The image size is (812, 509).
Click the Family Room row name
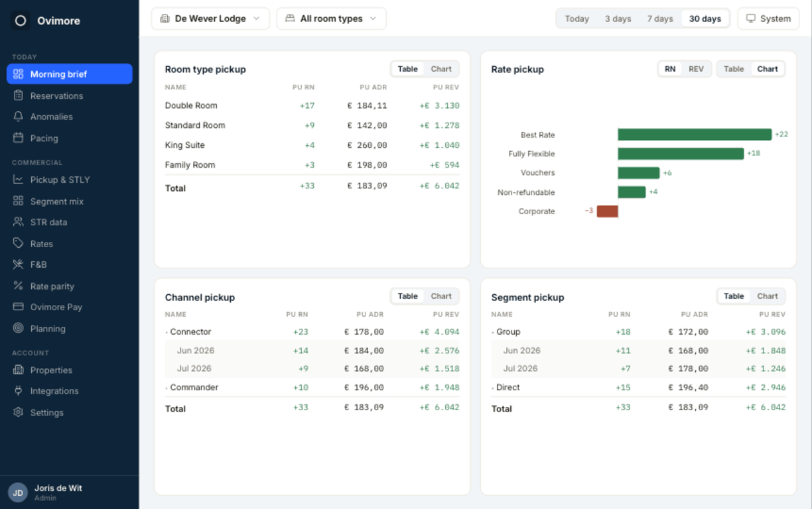(190, 165)
